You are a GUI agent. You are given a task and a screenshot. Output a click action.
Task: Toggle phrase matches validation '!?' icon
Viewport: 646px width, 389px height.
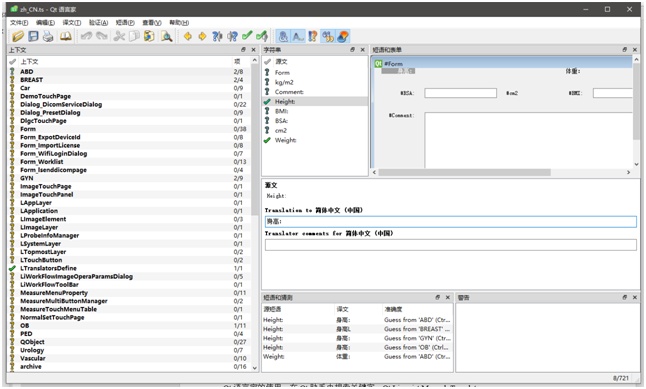[x=313, y=36]
